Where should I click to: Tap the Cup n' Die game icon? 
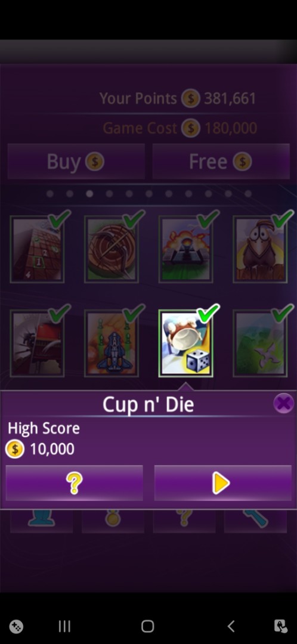click(185, 343)
